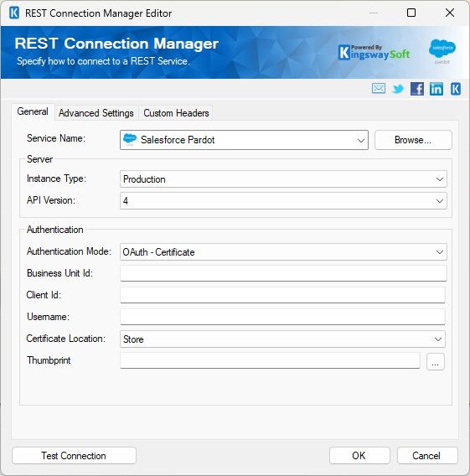Click the Salesforce Pardot cloud logo in banner
The height and width of the screenshot is (476, 470).
click(442, 51)
